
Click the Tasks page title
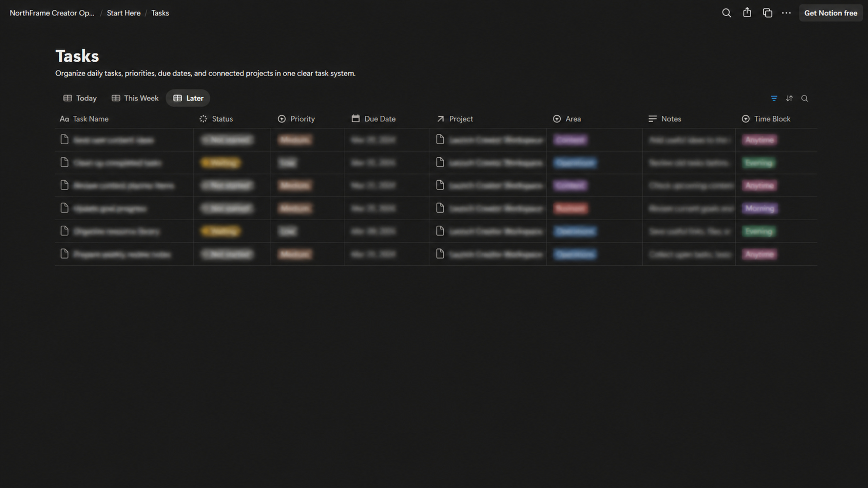77,56
